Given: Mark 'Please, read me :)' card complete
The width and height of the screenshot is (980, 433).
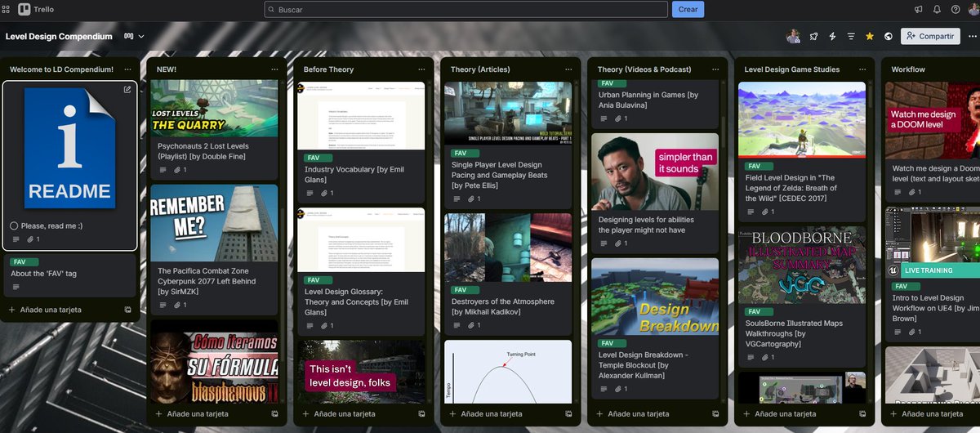Looking at the screenshot, I should tap(14, 225).
